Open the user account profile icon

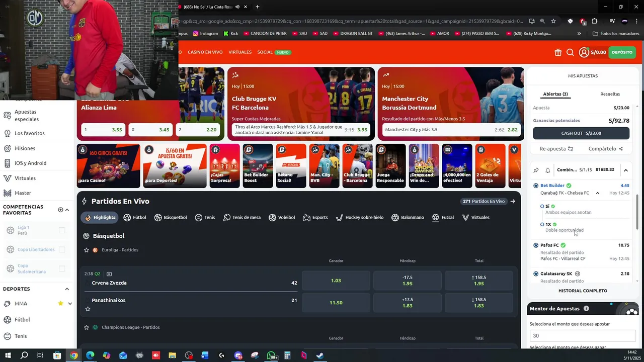pyautogui.click(x=584, y=52)
